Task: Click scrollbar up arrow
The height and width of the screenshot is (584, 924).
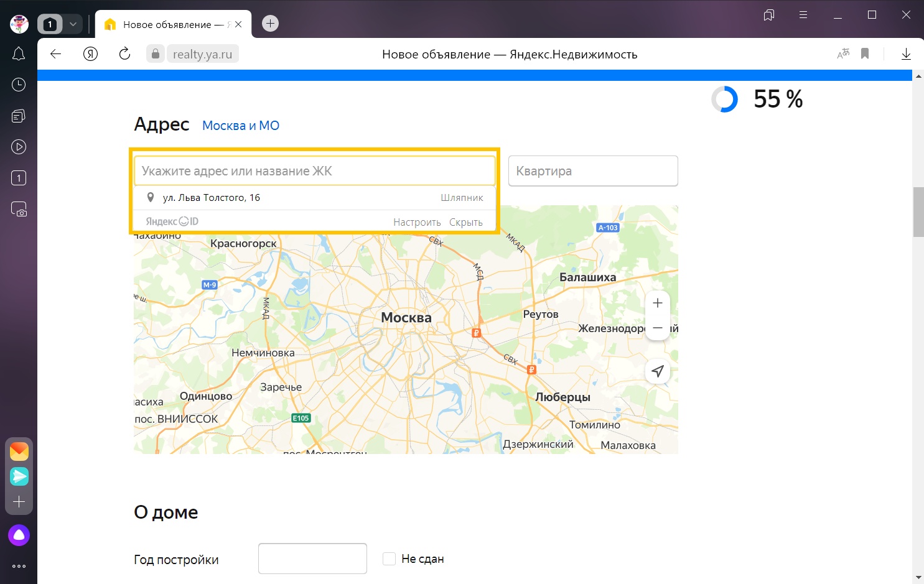Action: point(918,76)
